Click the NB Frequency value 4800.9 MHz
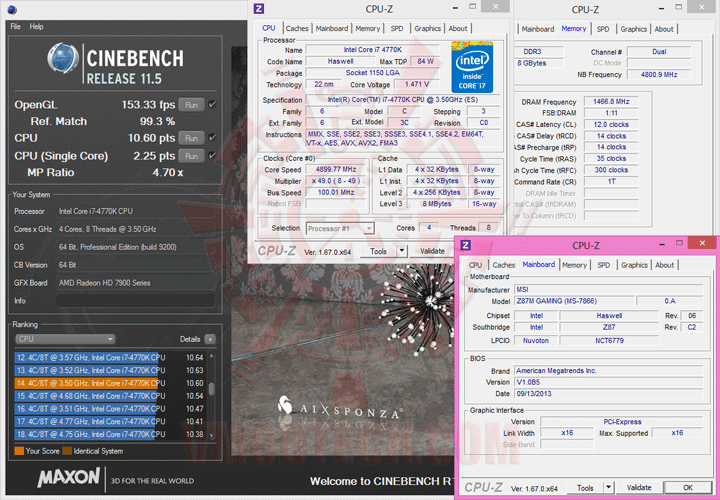Screen dimensions: 720x500 [x=659, y=74]
